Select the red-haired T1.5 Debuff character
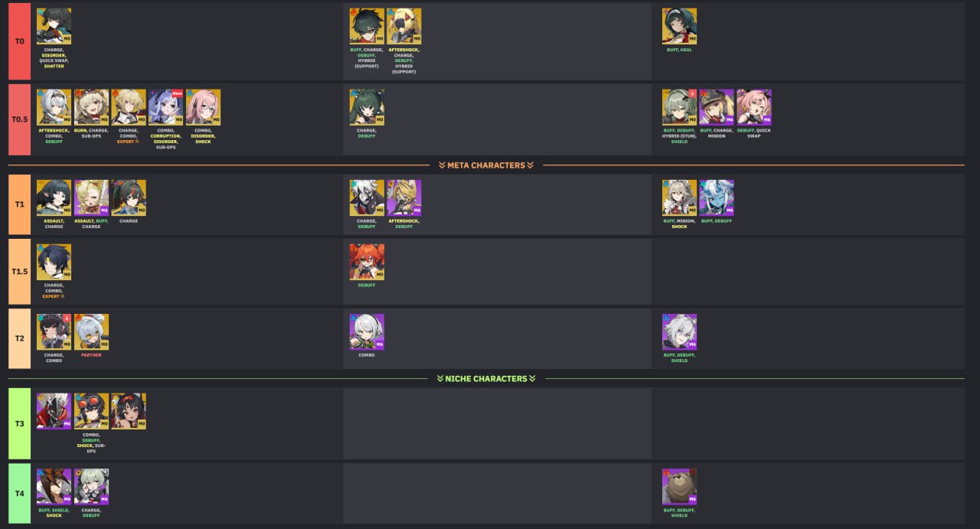 tap(367, 262)
